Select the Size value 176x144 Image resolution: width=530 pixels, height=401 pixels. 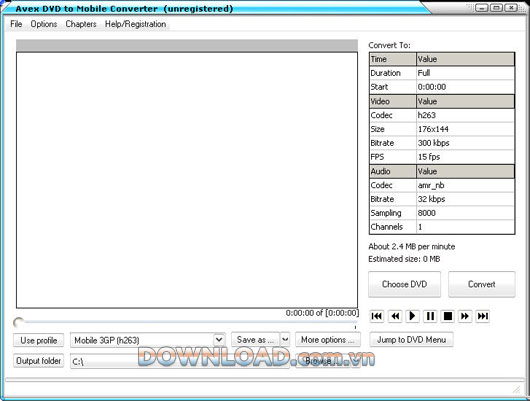465,129
